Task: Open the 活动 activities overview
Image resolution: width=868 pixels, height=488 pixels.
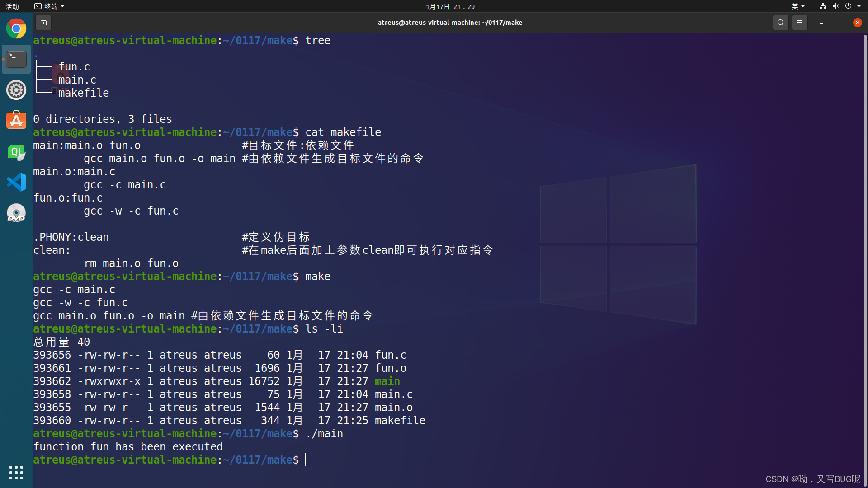Action: 12,6
